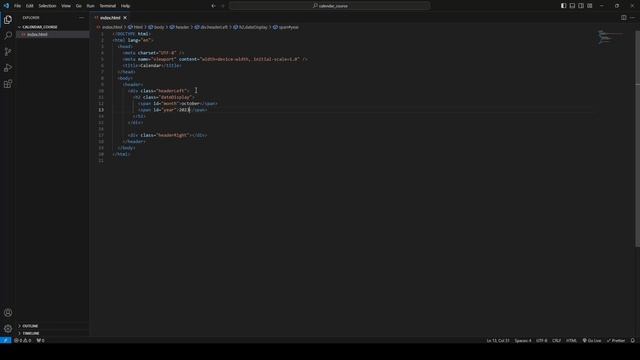Viewport: 640px width, 360px height.
Task: Open the Go menu
Action: 78,6
